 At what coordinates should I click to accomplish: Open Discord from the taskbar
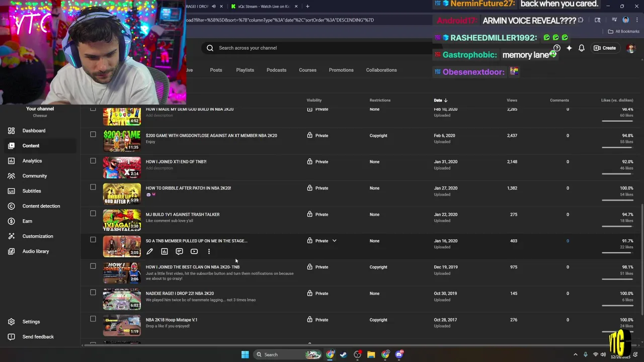tap(399, 354)
